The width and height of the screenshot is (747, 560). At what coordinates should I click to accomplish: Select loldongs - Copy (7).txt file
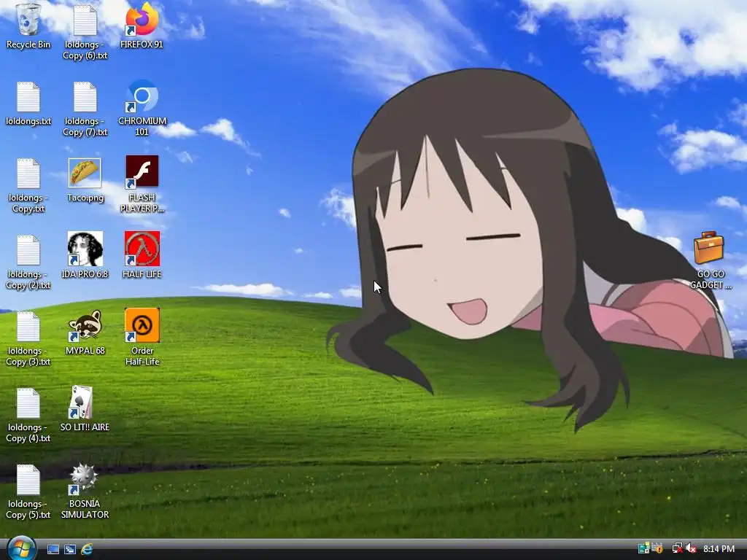point(85,109)
